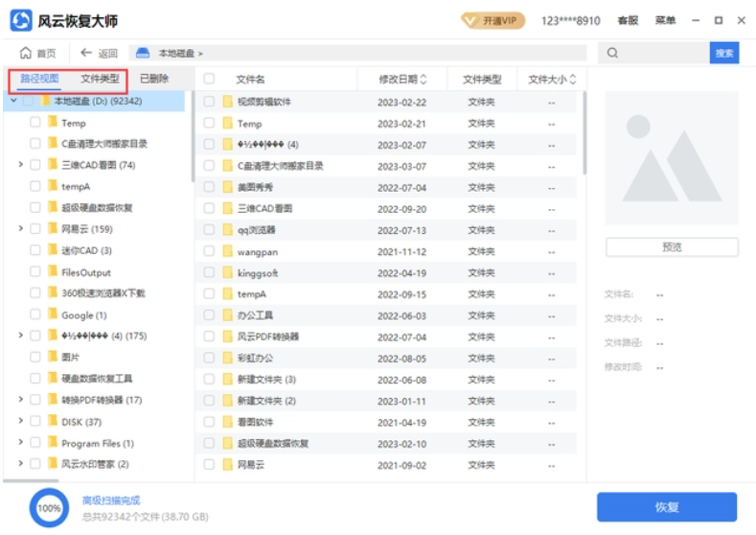Screen dimensions: 756x535
Task: Click the back arrow labeled 返回
Action: 86,53
